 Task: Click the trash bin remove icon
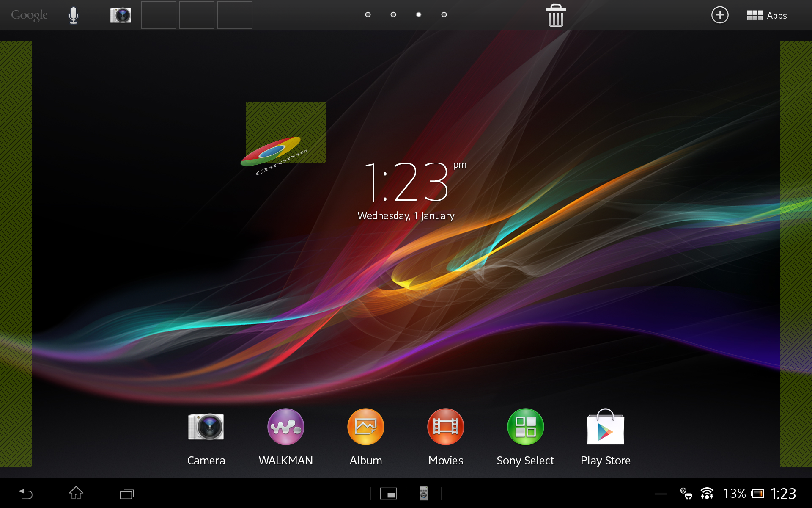[556, 15]
